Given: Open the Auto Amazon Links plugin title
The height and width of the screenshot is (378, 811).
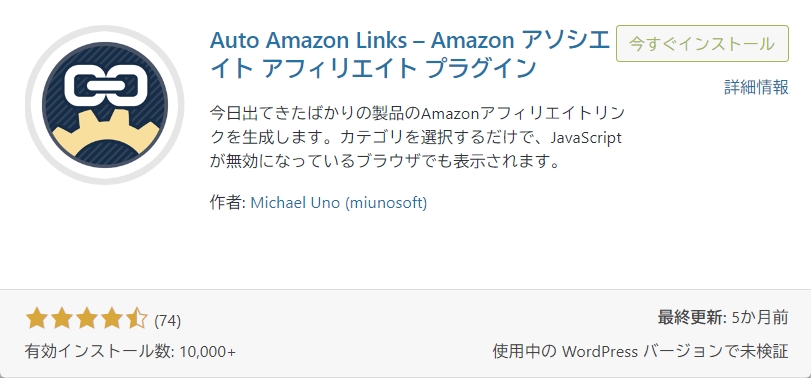Looking at the screenshot, I should click(x=410, y=54).
